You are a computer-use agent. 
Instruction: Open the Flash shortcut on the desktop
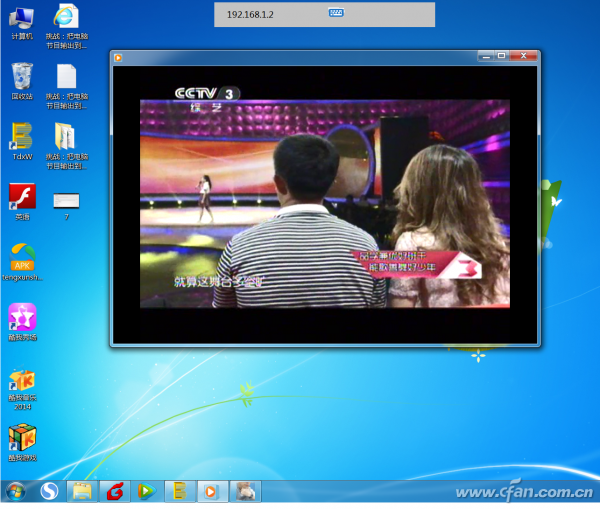22,202
